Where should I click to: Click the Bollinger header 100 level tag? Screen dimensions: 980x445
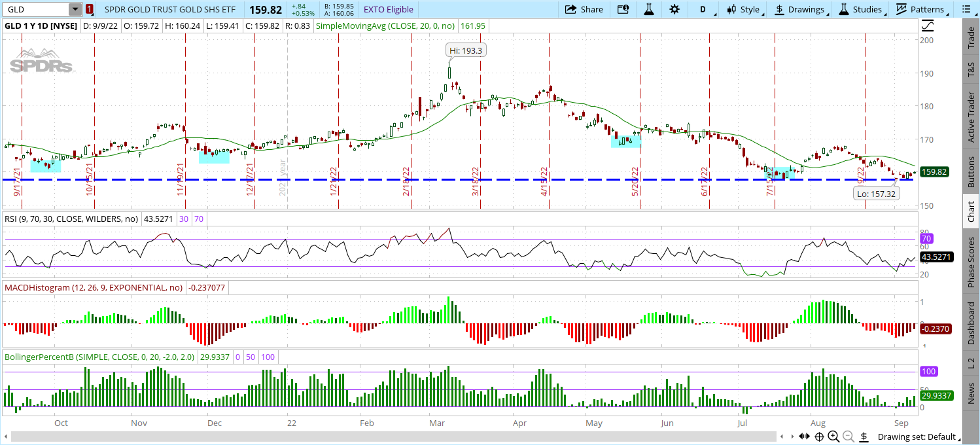(268, 357)
